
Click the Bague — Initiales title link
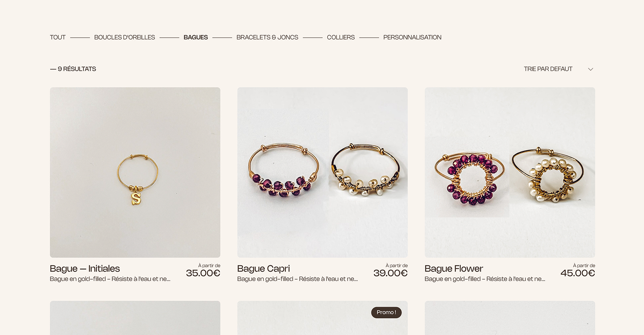pos(85,269)
